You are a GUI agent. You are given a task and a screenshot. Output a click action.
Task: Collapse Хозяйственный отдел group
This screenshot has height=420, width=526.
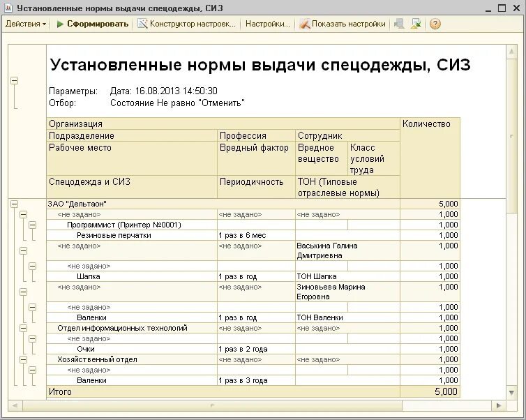point(23,359)
